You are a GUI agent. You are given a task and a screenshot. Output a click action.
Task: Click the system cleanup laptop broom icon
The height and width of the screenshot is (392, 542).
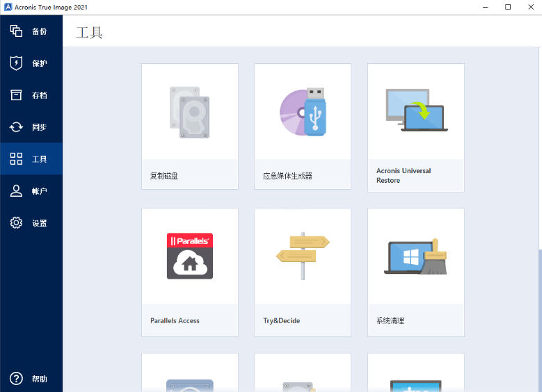point(416,256)
